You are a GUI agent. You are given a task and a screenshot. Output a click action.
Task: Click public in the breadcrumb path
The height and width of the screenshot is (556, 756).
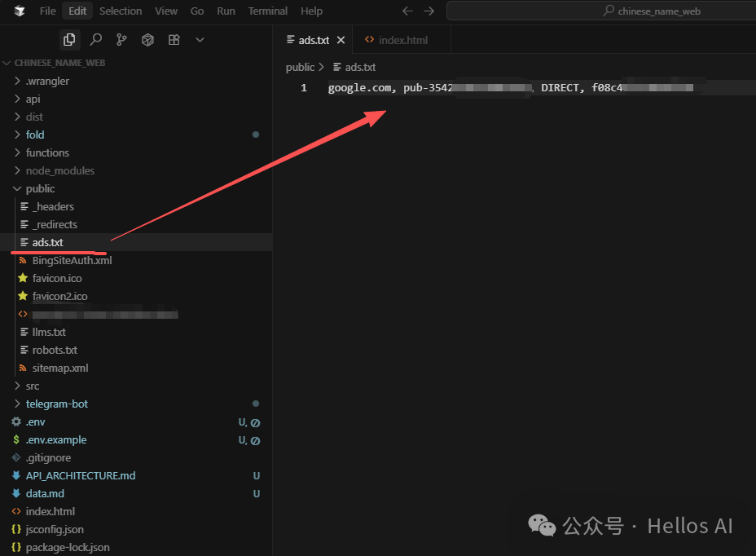300,68
